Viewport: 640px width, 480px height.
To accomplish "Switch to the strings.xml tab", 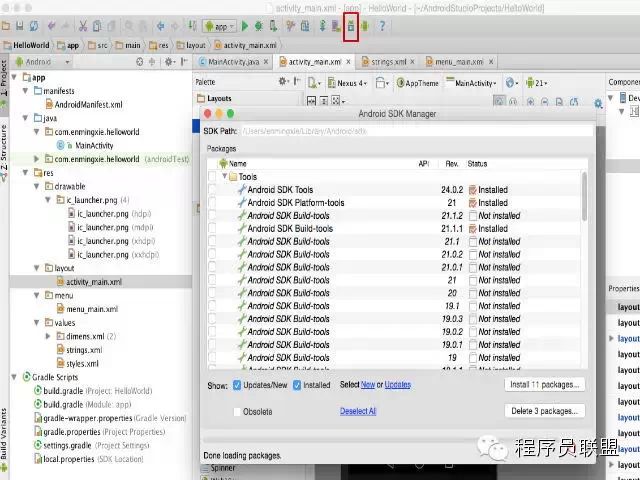I will pos(389,62).
